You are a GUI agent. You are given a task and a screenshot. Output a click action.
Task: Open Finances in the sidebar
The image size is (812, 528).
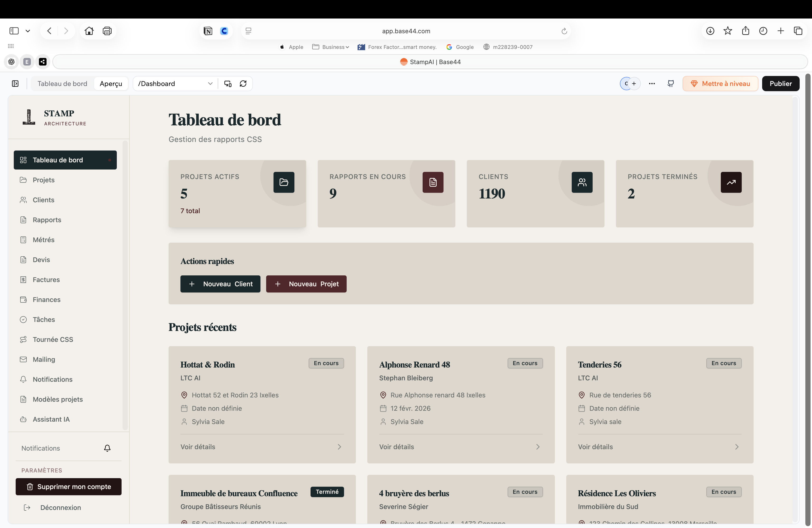pyautogui.click(x=65, y=300)
